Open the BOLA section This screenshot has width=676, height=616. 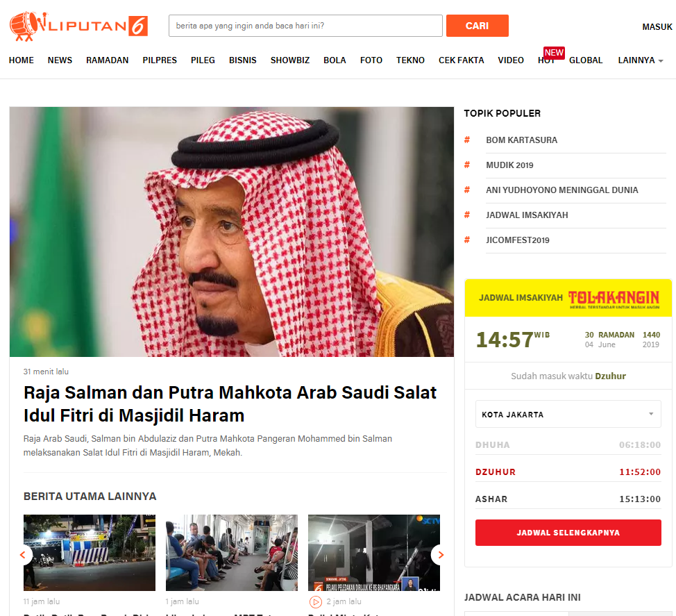(335, 60)
